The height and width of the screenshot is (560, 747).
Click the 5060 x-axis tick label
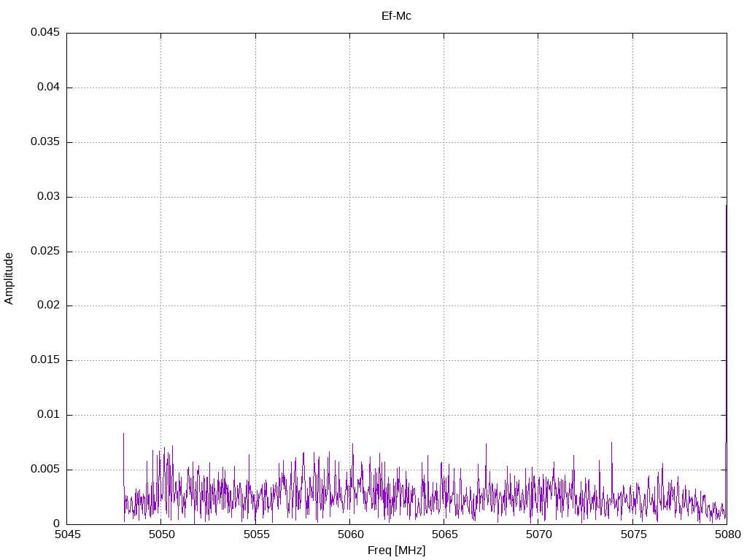[x=349, y=535]
